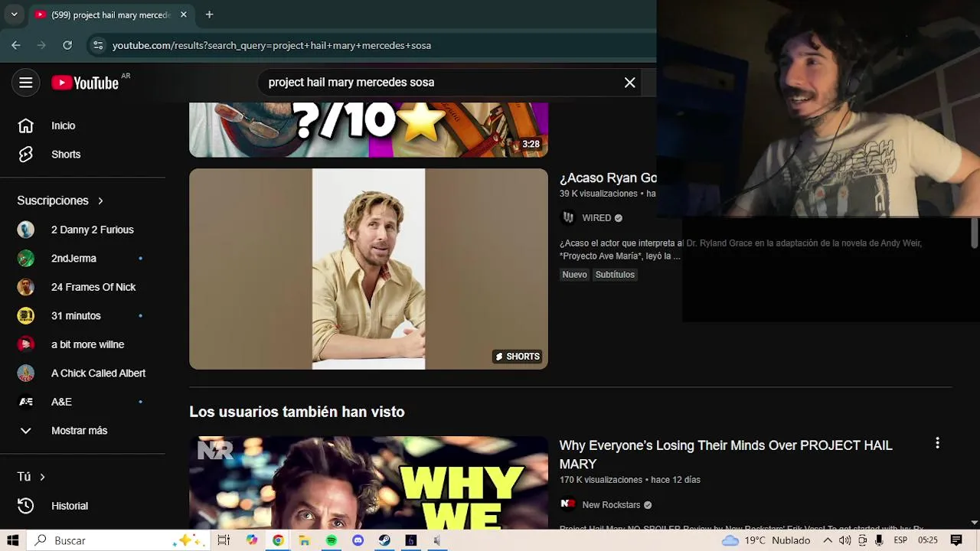
Task: Open the New Rockstars channel name
Action: point(611,505)
